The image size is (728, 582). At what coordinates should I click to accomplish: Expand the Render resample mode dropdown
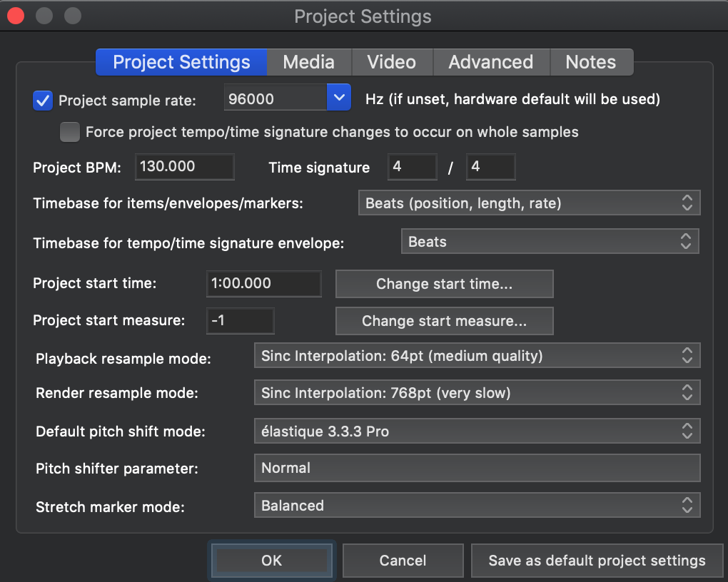477,393
